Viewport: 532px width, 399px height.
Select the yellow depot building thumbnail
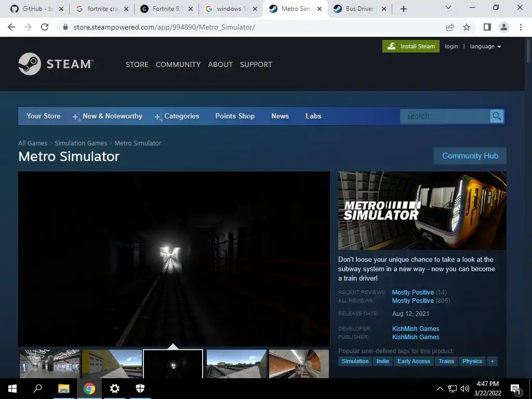pos(112,364)
